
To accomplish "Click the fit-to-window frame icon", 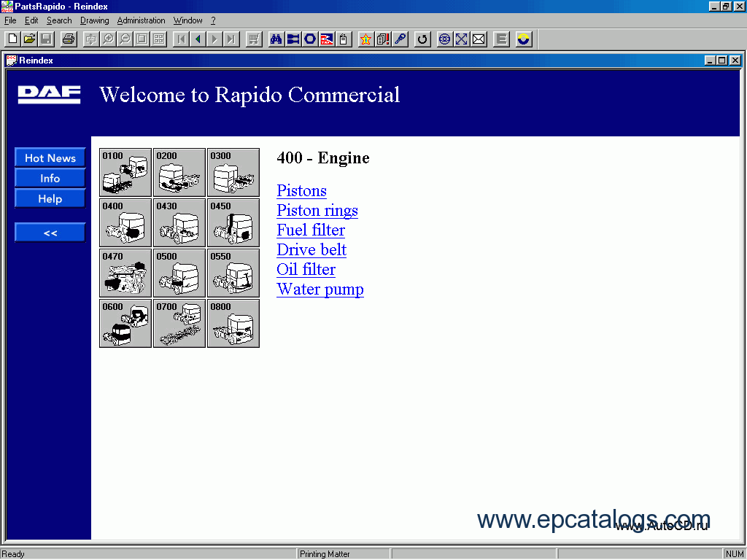I will pos(142,39).
